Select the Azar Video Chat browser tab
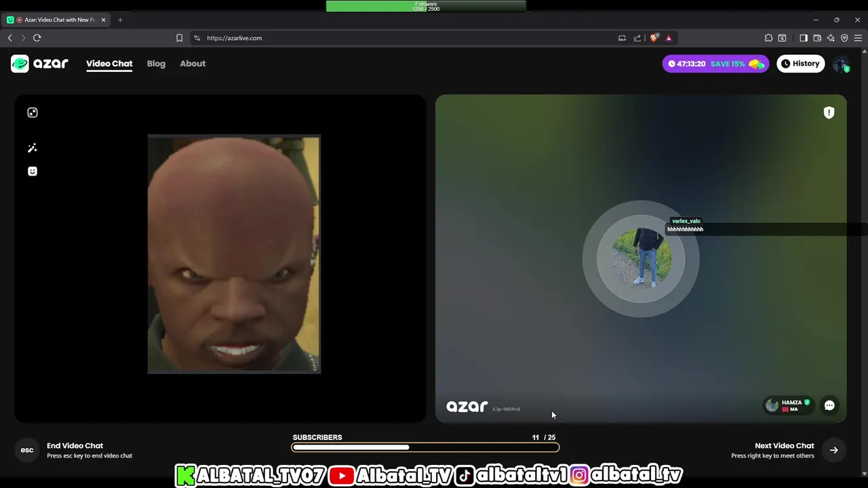The image size is (868, 488). coord(56,20)
